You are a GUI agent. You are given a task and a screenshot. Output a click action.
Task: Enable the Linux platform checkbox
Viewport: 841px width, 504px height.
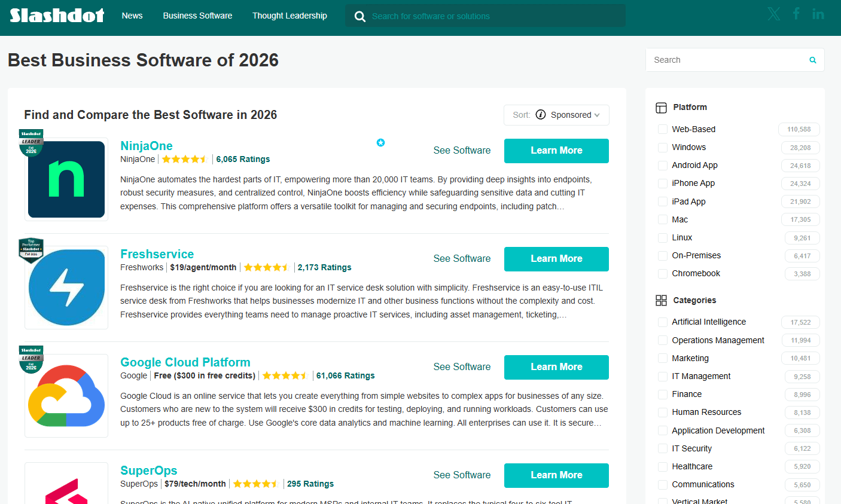pyautogui.click(x=663, y=238)
